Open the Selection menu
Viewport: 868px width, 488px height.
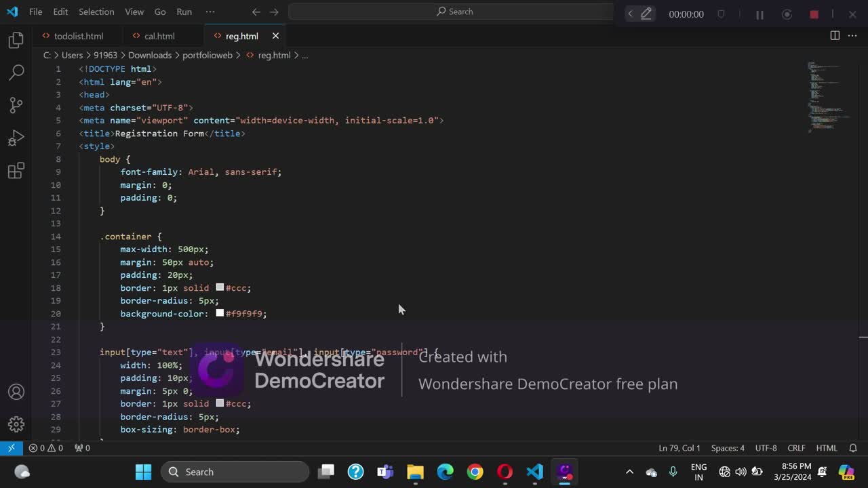[96, 12]
